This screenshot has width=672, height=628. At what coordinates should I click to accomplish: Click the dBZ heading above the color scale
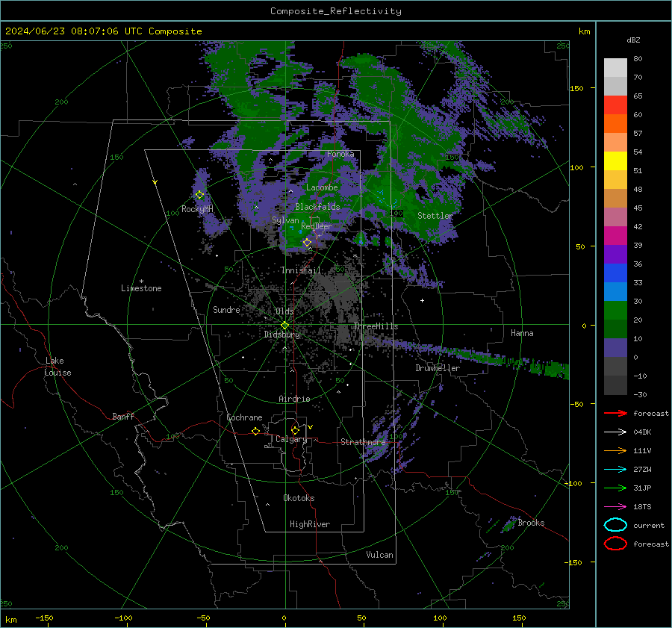633,40
